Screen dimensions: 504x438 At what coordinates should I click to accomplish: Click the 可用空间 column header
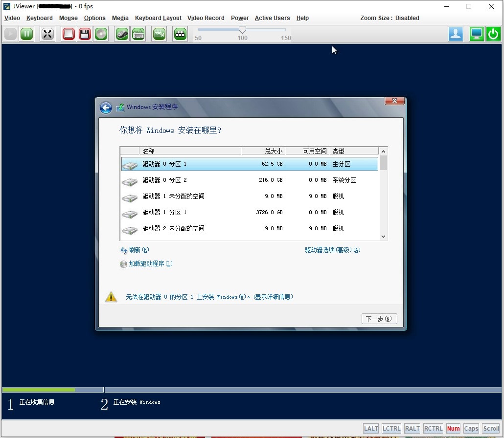coord(307,151)
